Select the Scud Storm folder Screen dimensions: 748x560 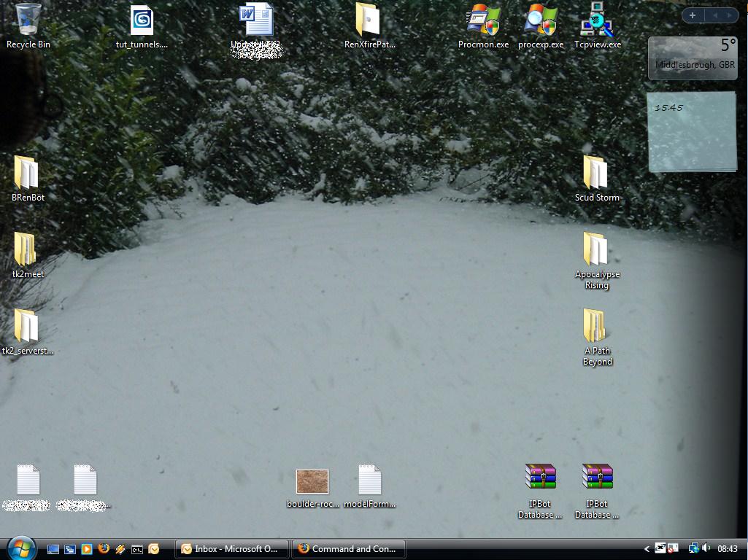[x=596, y=174]
